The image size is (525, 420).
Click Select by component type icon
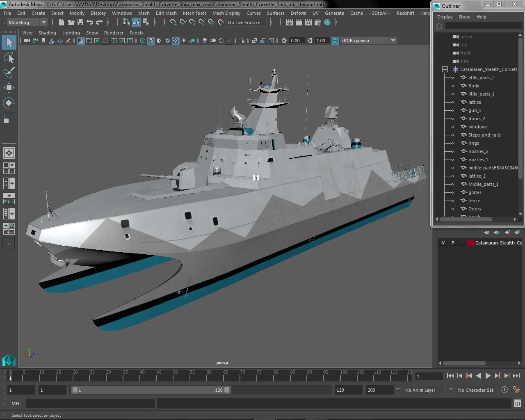point(146,23)
